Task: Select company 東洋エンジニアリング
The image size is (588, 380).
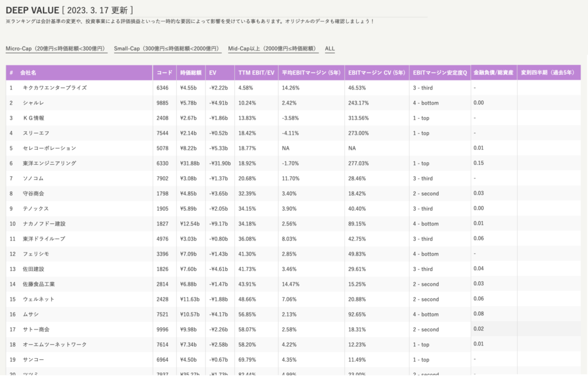Action: (49, 164)
